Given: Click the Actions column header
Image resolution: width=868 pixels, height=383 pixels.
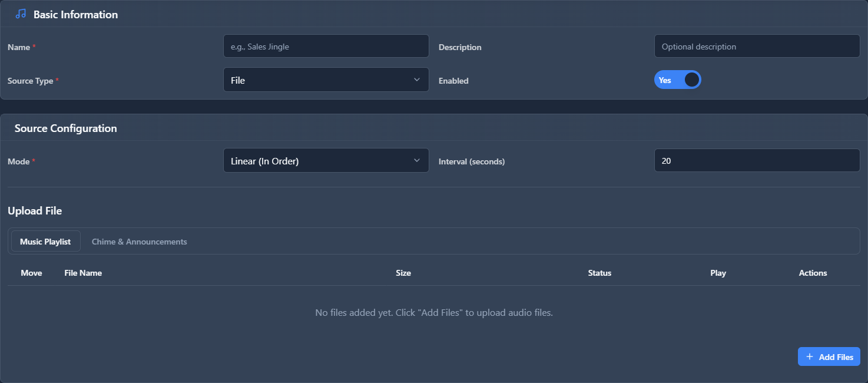Looking at the screenshot, I should [813, 273].
